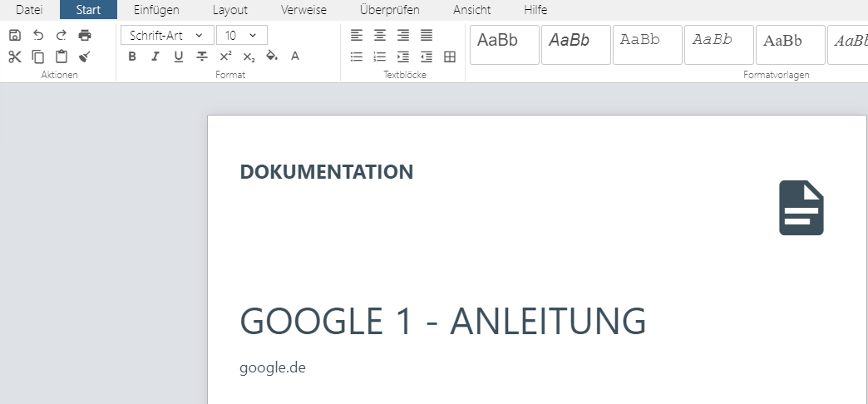Screen dimensions: 868x404
Task: Apply the bold italic AaBb style
Action: click(575, 45)
